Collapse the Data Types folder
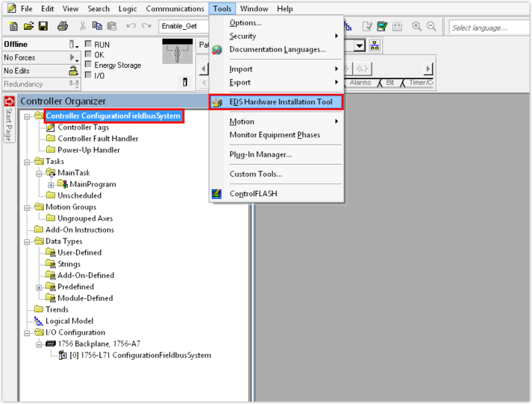Image resolution: width=532 pixels, height=404 pixels. (x=28, y=242)
